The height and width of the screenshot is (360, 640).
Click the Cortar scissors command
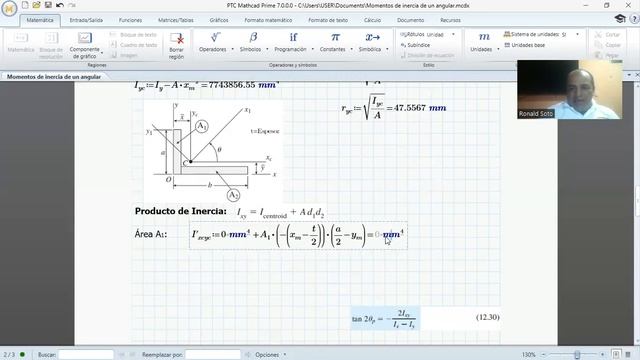(607, 35)
